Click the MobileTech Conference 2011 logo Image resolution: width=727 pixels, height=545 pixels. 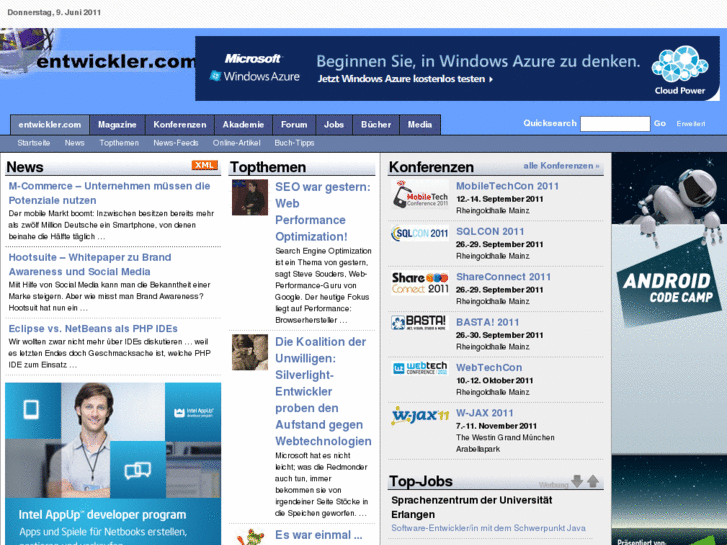419,194
